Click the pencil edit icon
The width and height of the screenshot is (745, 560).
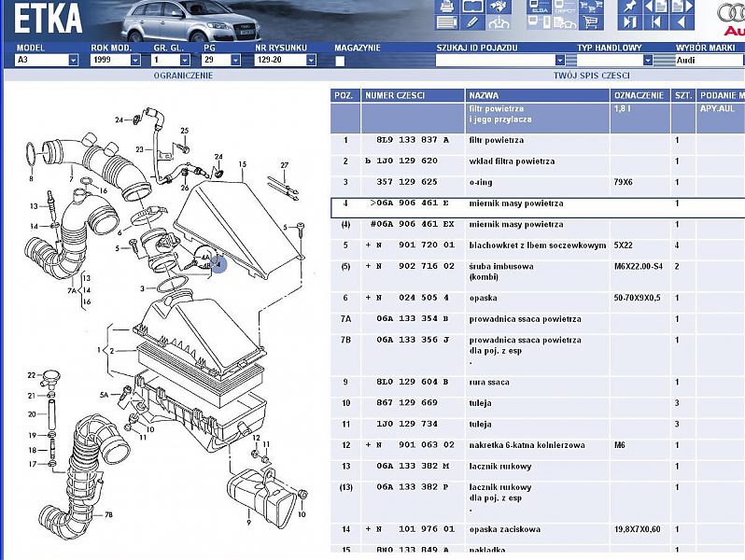pyautogui.click(x=472, y=21)
